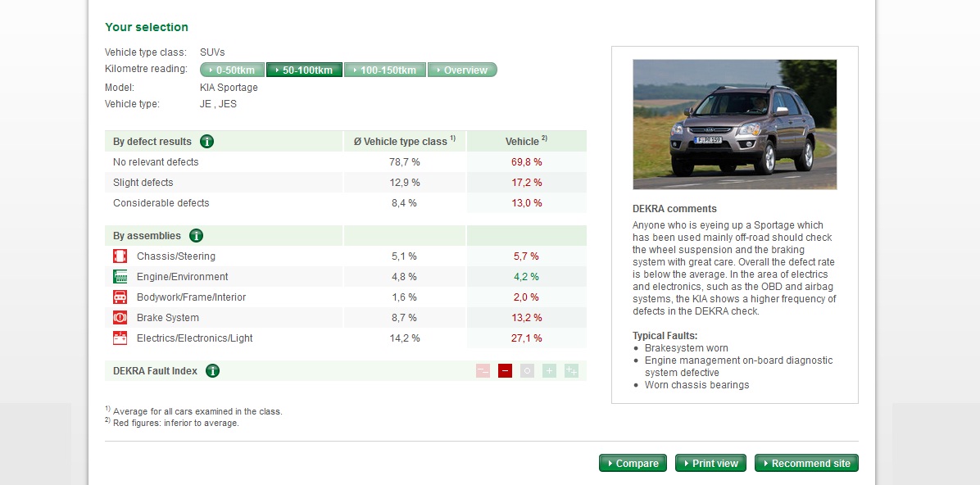Screen dimensions: 980x485
Task: Click the Electrics/Electronics/Light battery icon
Action: 120,338
